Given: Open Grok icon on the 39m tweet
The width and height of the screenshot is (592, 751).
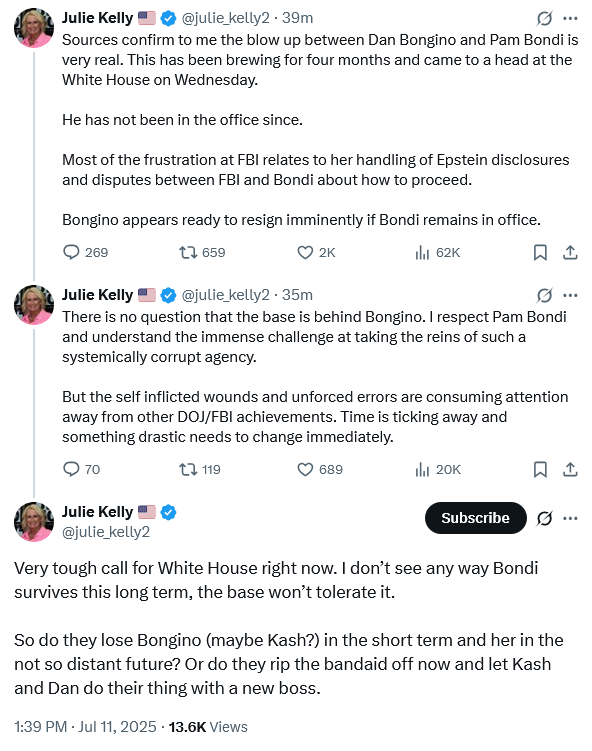Looking at the screenshot, I should [x=544, y=18].
